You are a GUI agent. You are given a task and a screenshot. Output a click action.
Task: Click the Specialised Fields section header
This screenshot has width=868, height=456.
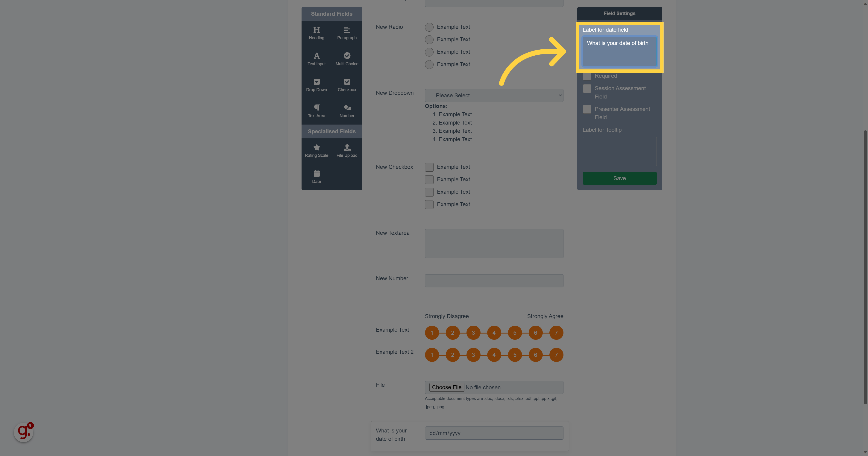(331, 131)
